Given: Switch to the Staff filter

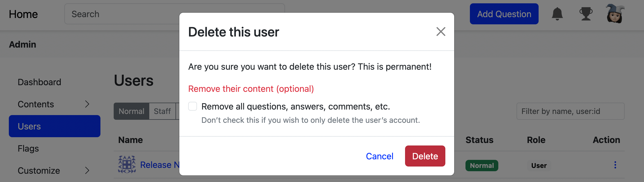Looking at the screenshot, I should pyautogui.click(x=162, y=111).
